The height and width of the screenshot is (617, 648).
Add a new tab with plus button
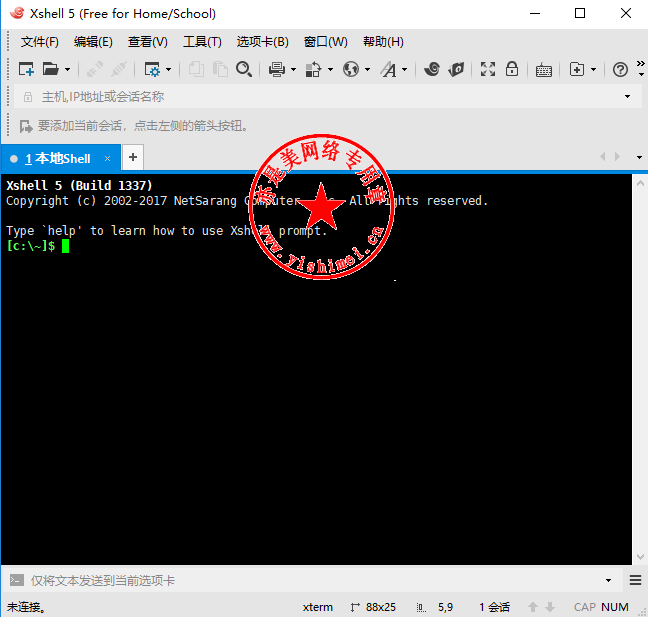coord(133,157)
